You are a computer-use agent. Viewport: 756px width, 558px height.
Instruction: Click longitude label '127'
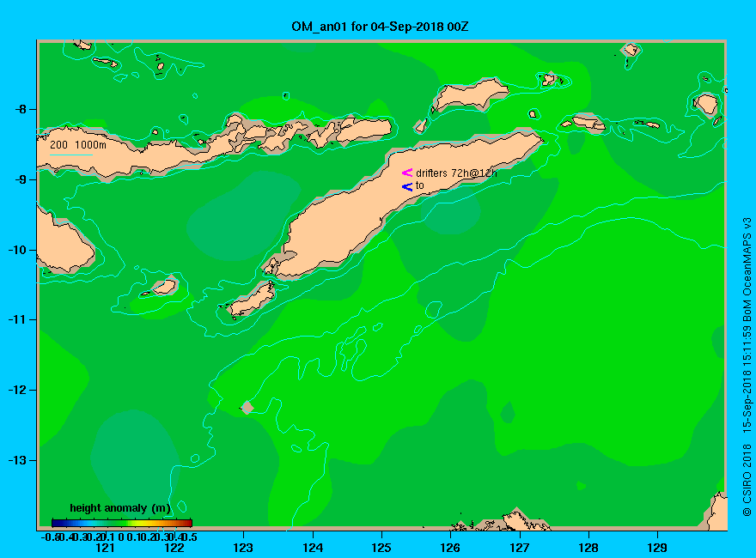coord(519,548)
